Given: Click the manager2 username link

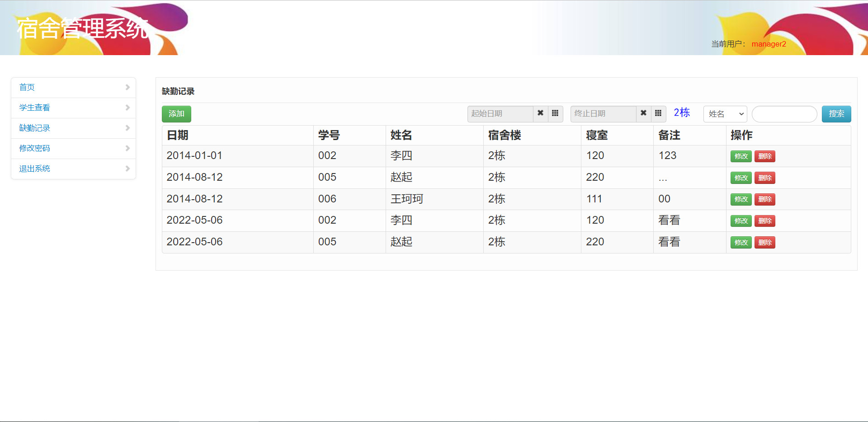Looking at the screenshot, I should (769, 44).
